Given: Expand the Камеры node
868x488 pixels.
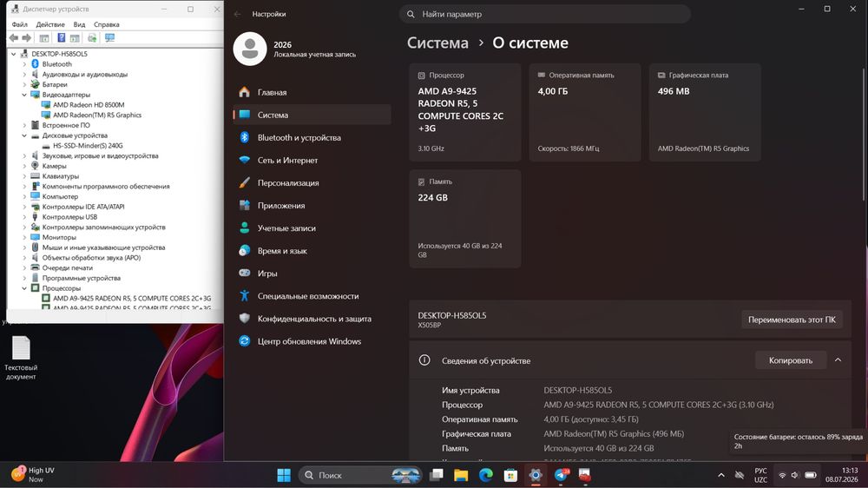Looking at the screenshot, I should click(24, 166).
